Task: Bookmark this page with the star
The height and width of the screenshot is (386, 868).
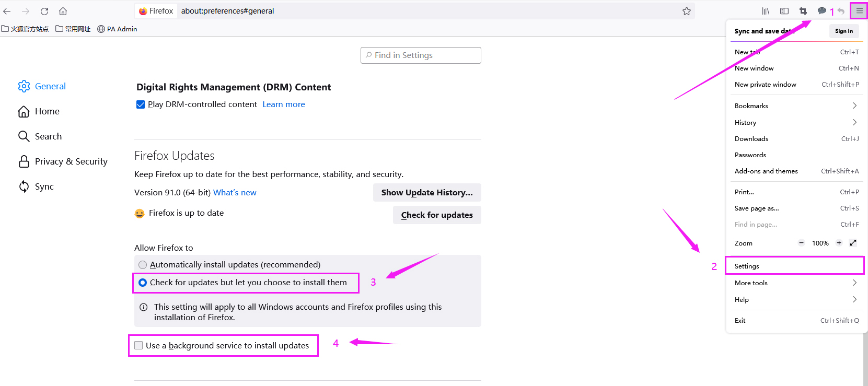Action: (x=687, y=11)
